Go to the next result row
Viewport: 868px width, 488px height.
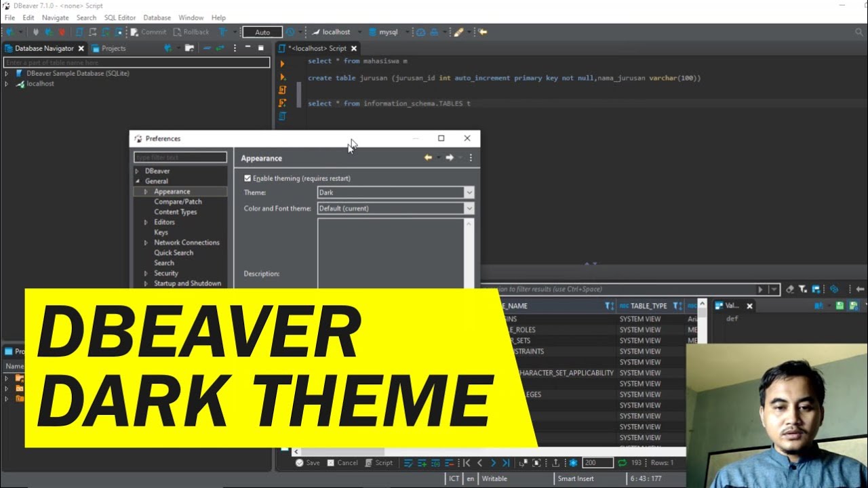click(x=493, y=463)
